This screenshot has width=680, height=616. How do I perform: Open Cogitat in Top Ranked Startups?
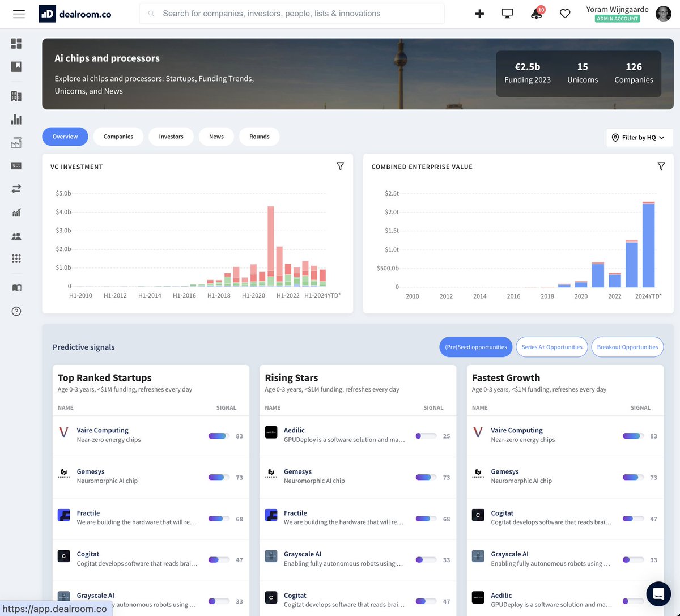[88, 554]
